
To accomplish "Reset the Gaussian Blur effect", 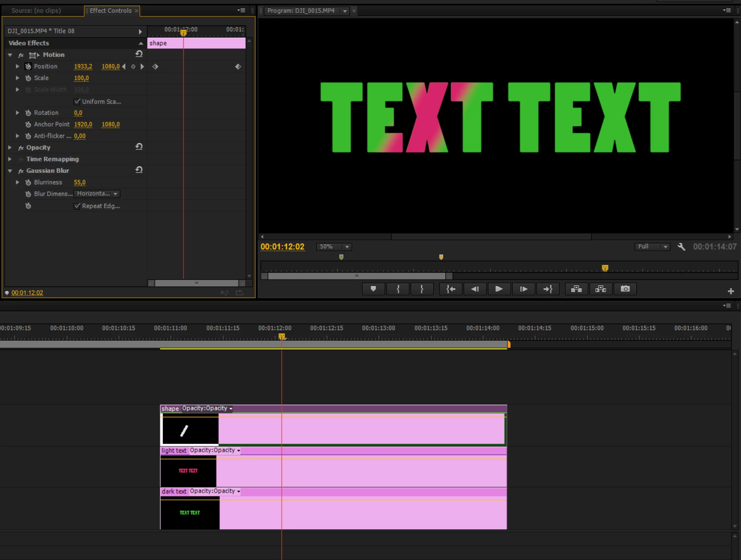I will 139,170.
